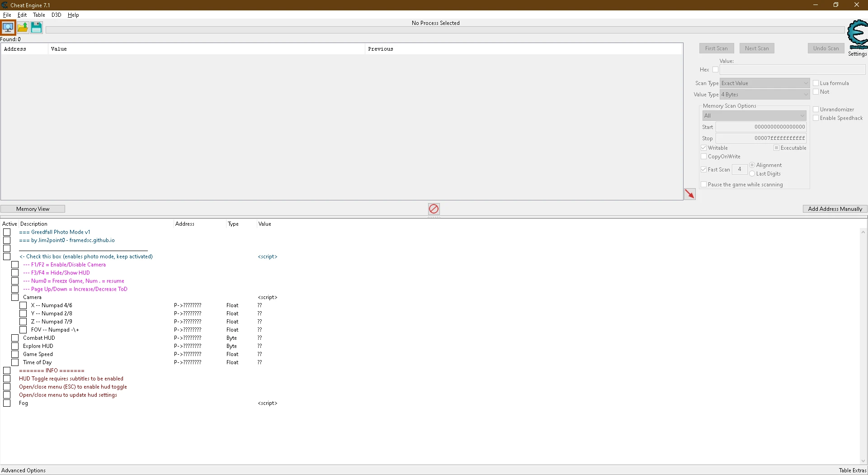Open the memory region All dropdown
Image resolution: width=868 pixels, height=475 pixels.
coord(755,116)
